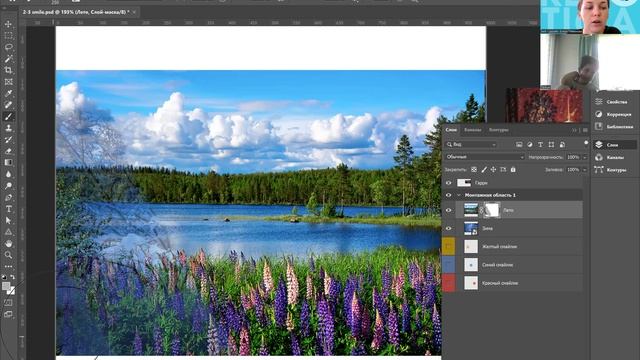
Task: Lock all layer attributes
Action: (513, 169)
